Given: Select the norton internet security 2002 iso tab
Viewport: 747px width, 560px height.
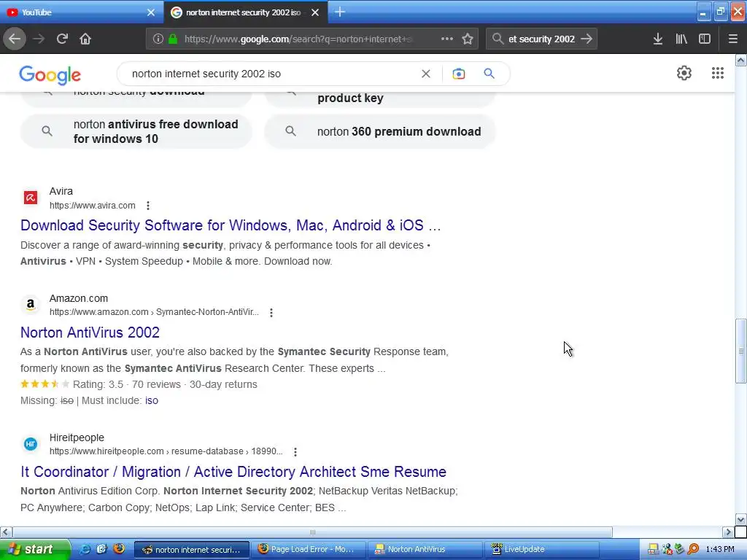Looking at the screenshot, I should coord(245,12).
